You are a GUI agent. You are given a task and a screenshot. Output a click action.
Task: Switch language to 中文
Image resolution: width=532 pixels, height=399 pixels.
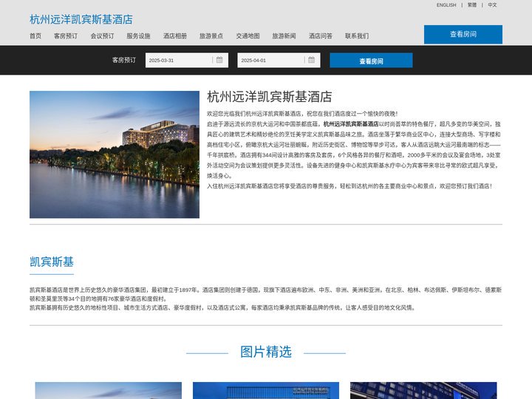492,5
